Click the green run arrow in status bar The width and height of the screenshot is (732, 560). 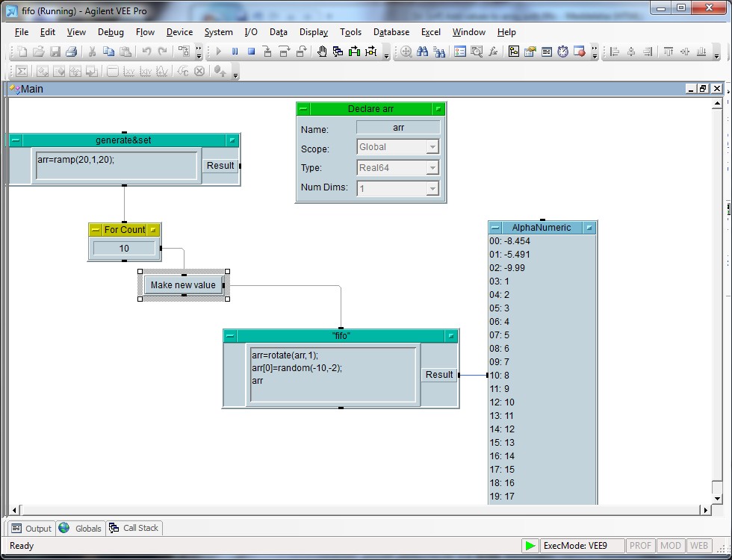coord(530,546)
